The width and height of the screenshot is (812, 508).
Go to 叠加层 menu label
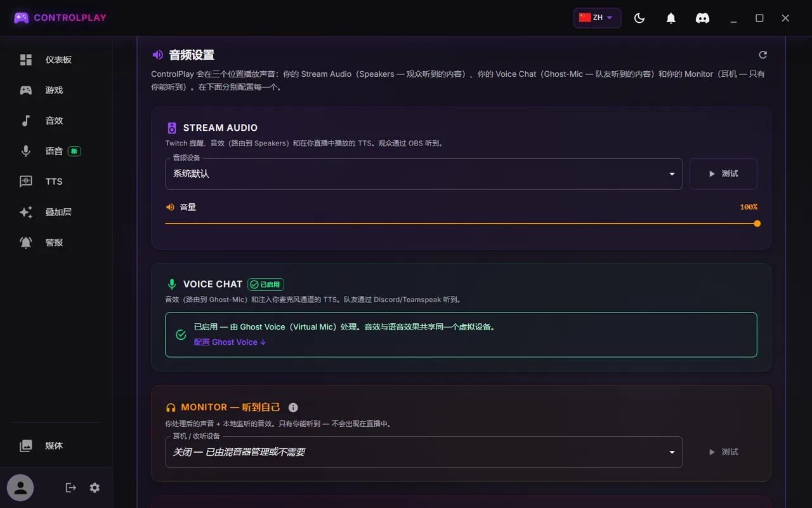click(58, 212)
